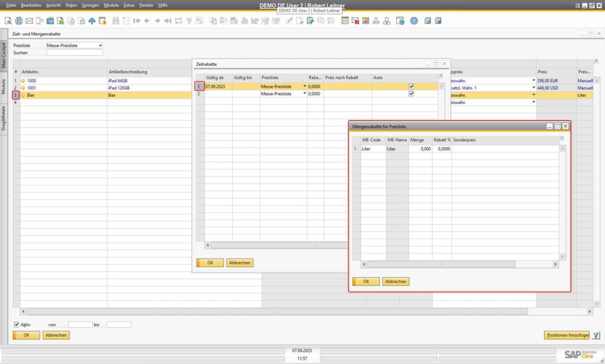Click Abbrechen in Mengenrabatte für Preisliste window
The image size is (605, 364).
point(395,281)
